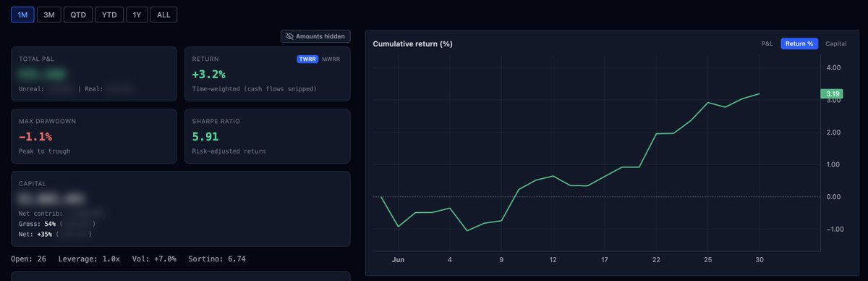
Task: Click the Vol: +7.0% stat
Action: point(154,259)
